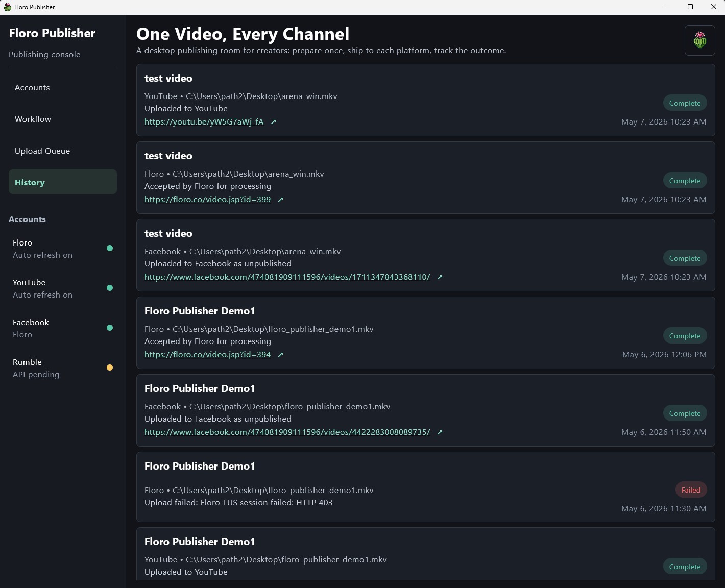This screenshot has width=725, height=588.
Task: Click the green status dot for YouTube account
Action: coord(109,288)
